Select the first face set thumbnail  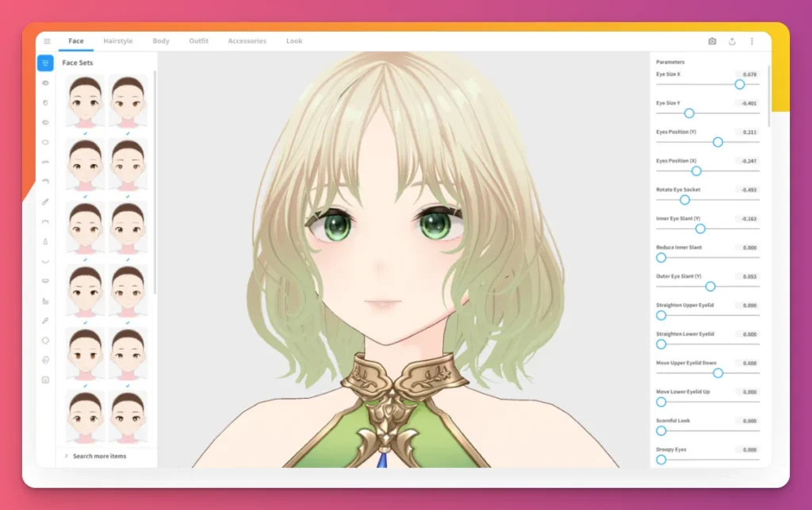click(86, 101)
